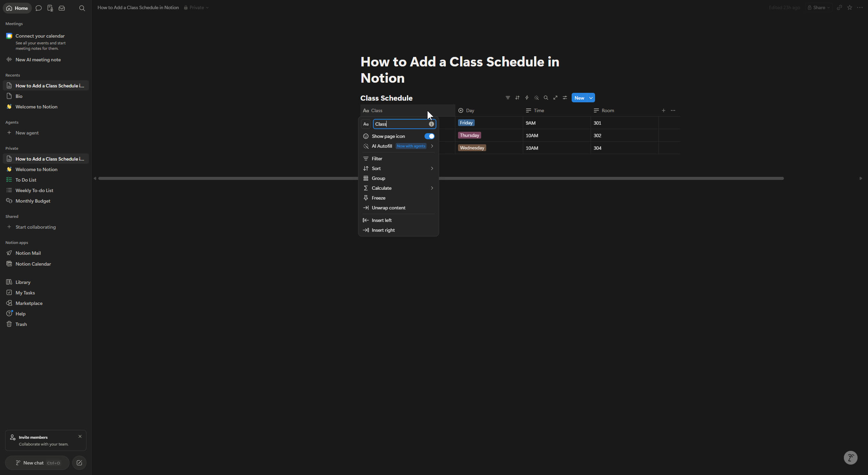Click New AI meeting note
Viewport: 868px width, 475px height.
pyautogui.click(x=45, y=60)
